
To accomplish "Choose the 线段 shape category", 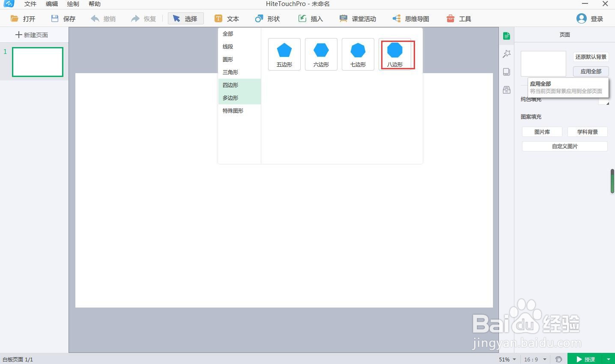I will pos(239,47).
